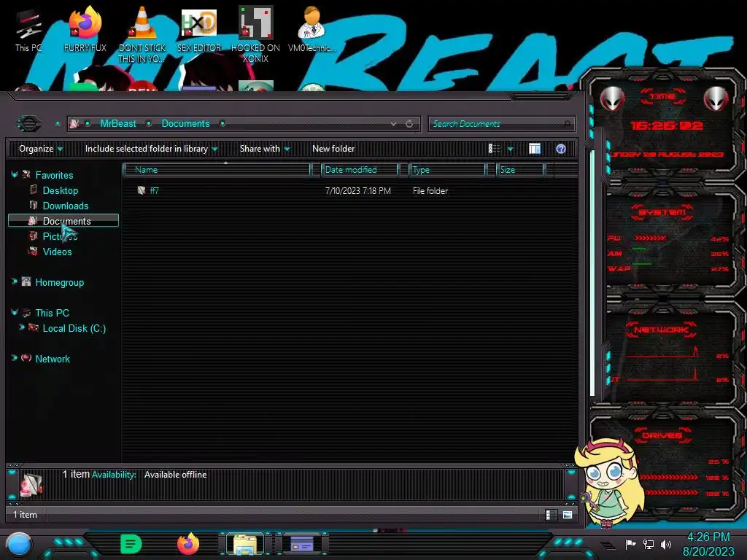The image size is (747, 560).
Task: Open the Share with menu
Action: [x=264, y=149]
